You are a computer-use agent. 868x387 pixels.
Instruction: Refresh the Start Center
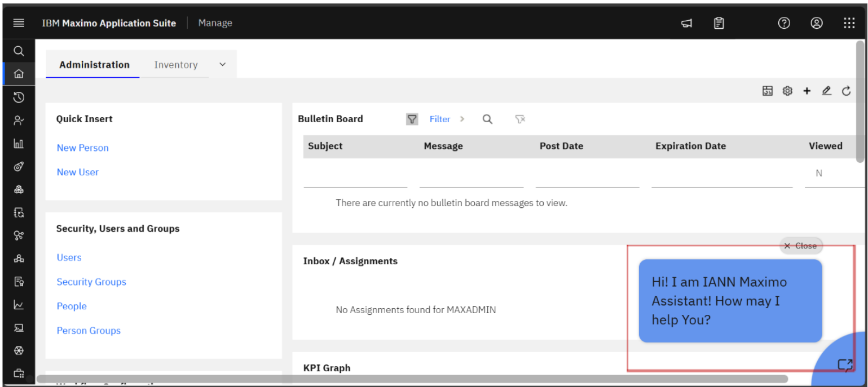tap(846, 91)
